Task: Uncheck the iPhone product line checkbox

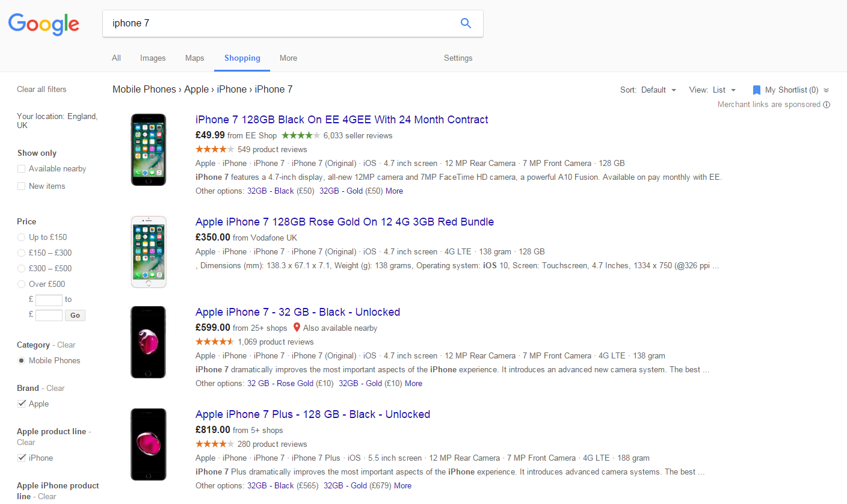Action: pos(22,458)
